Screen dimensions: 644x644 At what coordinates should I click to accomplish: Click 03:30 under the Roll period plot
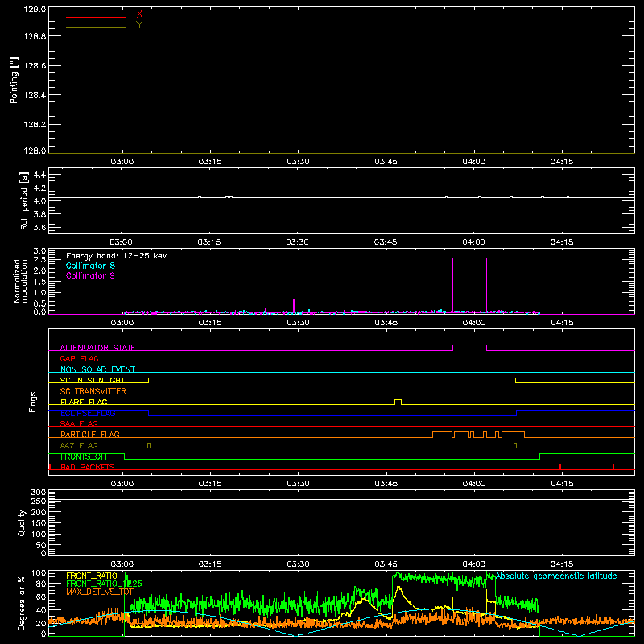coord(297,242)
